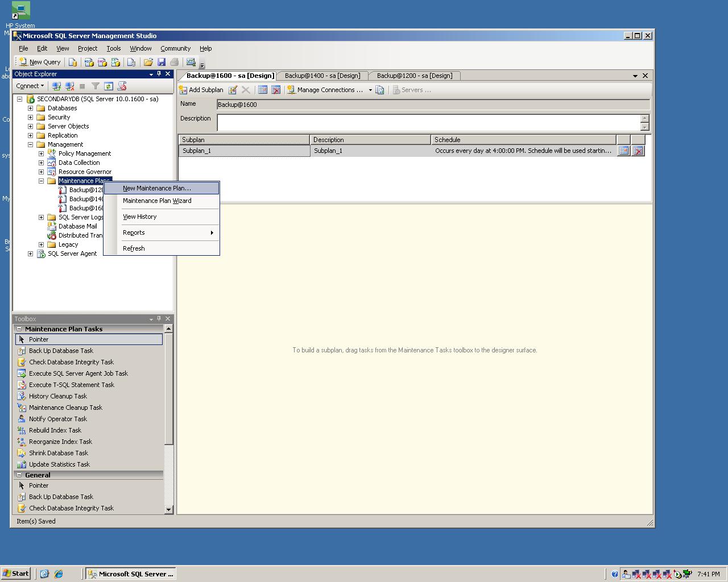Select Database Mail in the tree
Image resolution: width=728 pixels, height=582 pixels.
tap(77, 226)
